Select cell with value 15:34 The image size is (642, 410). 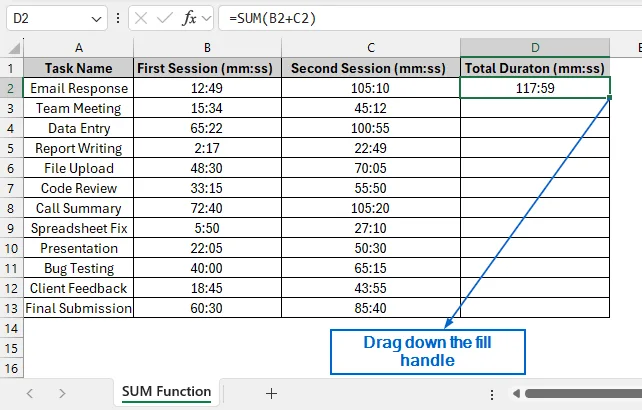[208, 108]
